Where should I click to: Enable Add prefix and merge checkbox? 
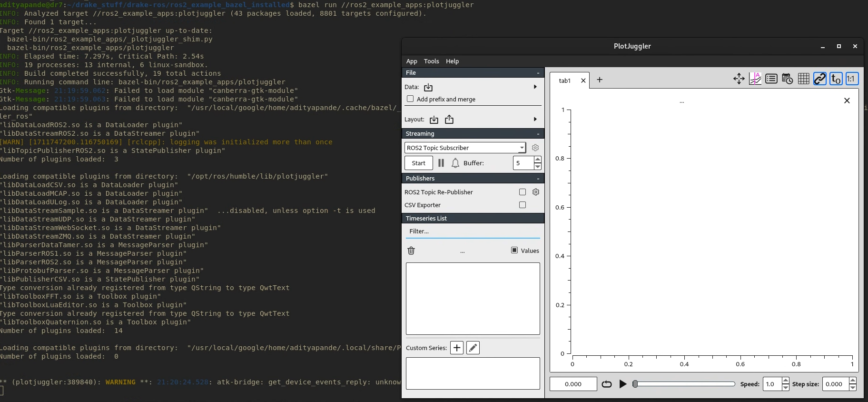[x=410, y=99]
